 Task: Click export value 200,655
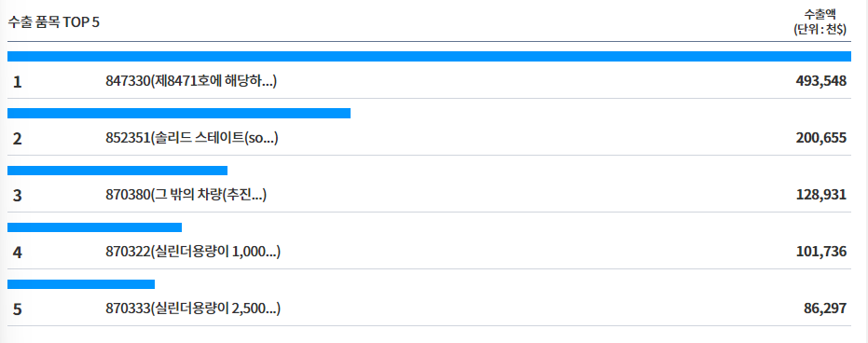821,138
